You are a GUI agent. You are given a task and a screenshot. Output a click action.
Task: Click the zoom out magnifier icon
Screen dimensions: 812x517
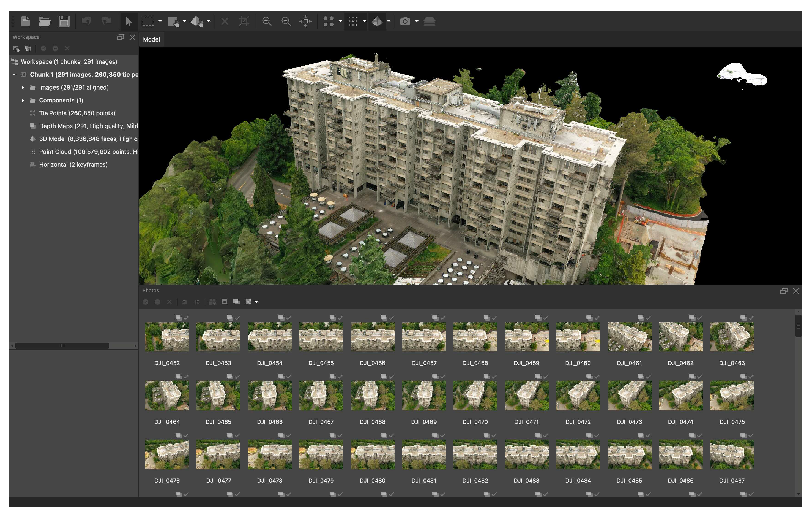(286, 21)
